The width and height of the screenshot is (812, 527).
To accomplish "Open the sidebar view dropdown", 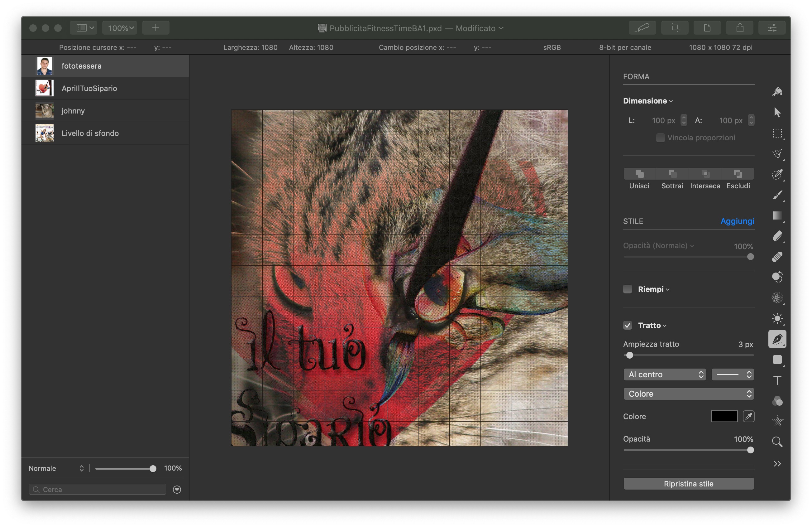I will pyautogui.click(x=84, y=28).
